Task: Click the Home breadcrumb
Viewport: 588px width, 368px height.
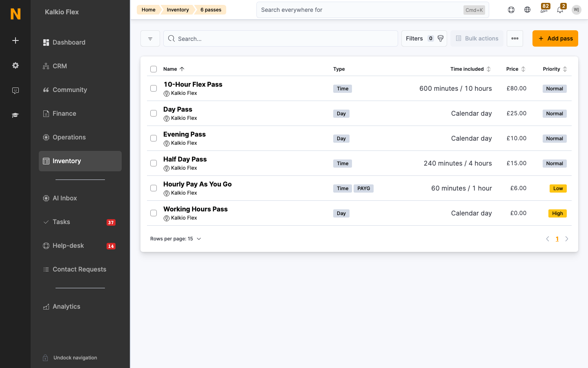Action: (149, 10)
